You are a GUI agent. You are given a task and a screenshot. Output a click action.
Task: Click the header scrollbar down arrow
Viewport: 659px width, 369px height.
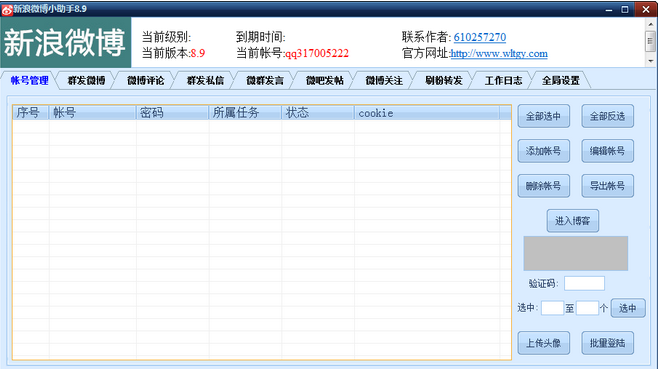[650, 61]
